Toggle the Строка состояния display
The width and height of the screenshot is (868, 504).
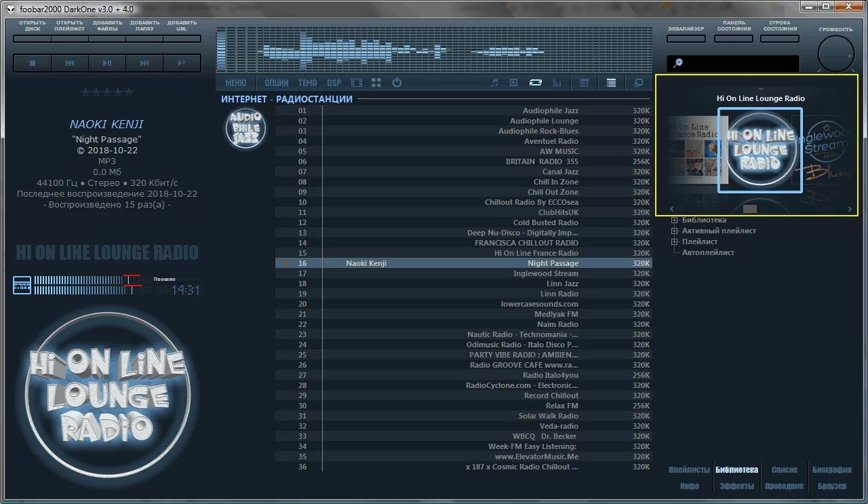[779, 39]
